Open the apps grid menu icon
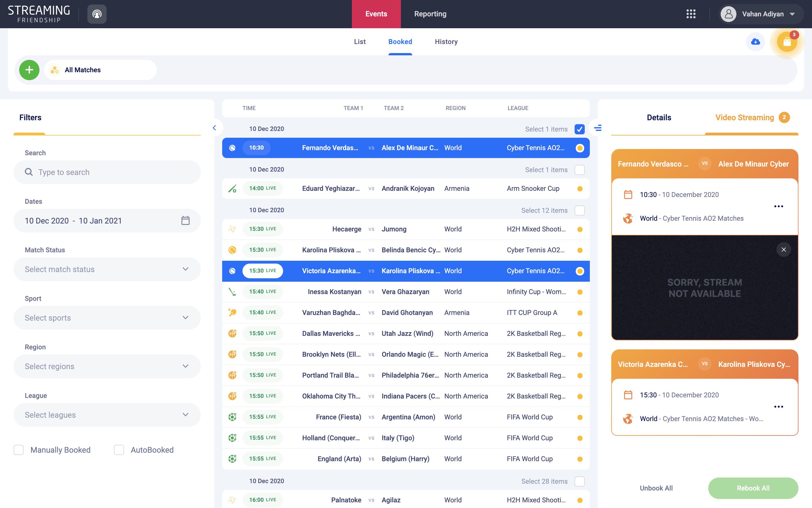The width and height of the screenshot is (812, 508). (x=691, y=14)
